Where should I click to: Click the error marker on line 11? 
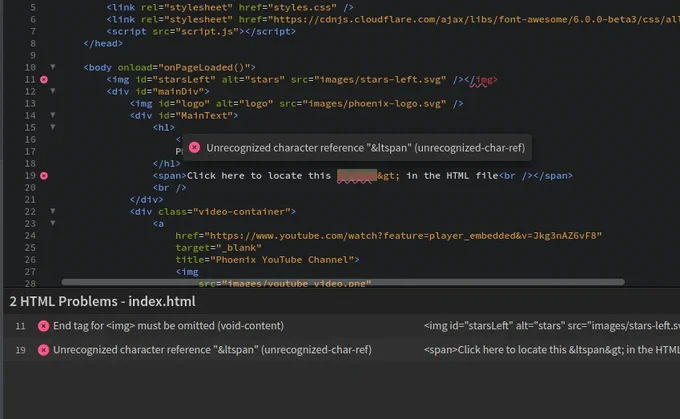pyautogui.click(x=44, y=80)
